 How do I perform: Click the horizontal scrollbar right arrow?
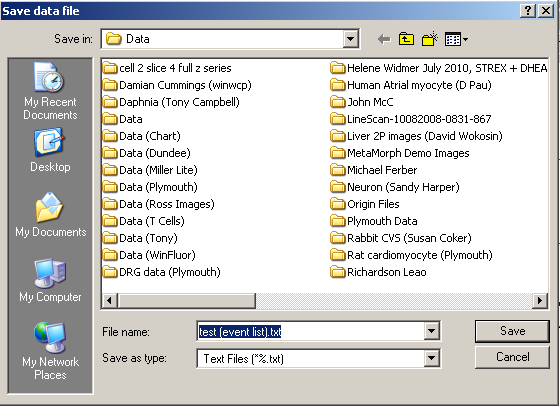coord(540,300)
